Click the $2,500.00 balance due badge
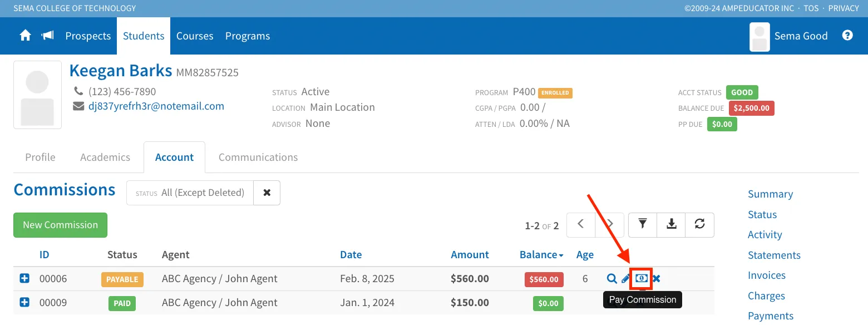This screenshot has height=325, width=868. 752,108
